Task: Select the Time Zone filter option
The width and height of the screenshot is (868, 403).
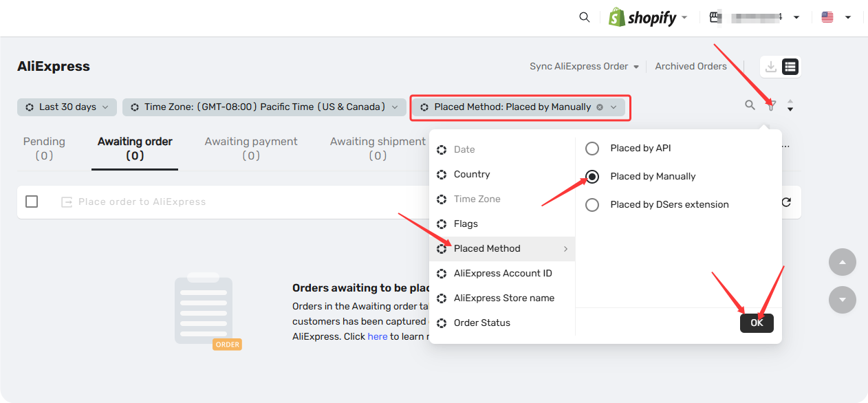Action: tap(502, 199)
